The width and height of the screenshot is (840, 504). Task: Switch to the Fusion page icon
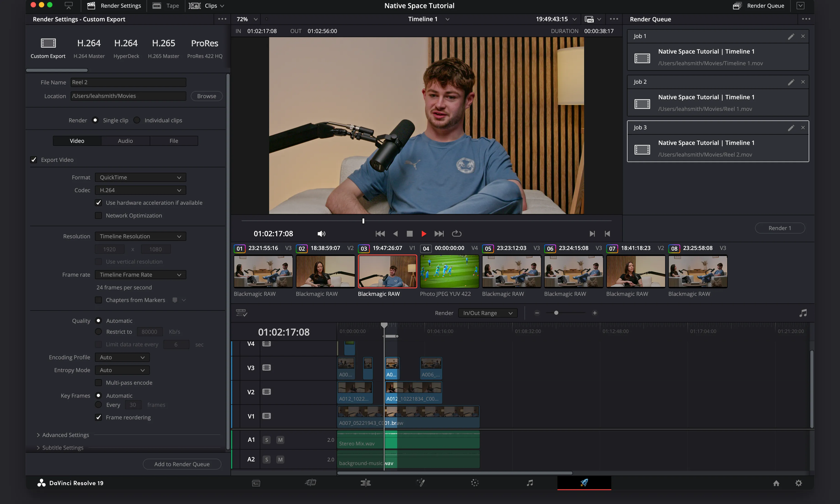pos(421,483)
